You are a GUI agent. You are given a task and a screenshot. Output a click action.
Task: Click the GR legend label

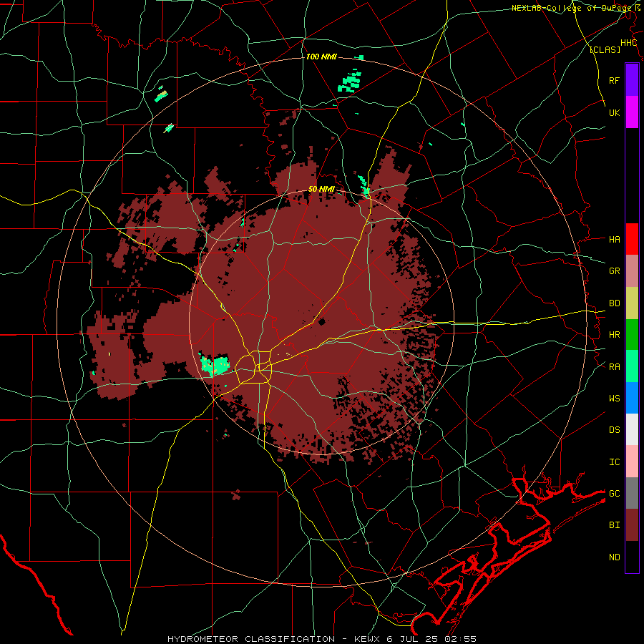coord(614,271)
